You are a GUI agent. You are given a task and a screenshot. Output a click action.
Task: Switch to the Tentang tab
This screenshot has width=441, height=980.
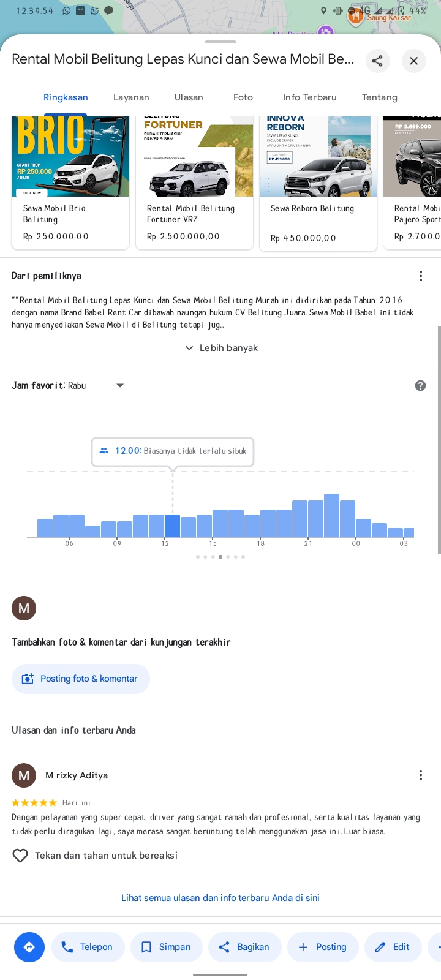tap(380, 97)
